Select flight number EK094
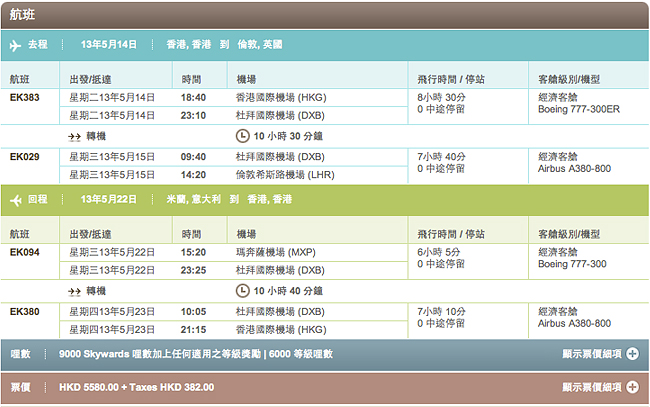This screenshot has width=650, height=407. [x=25, y=252]
